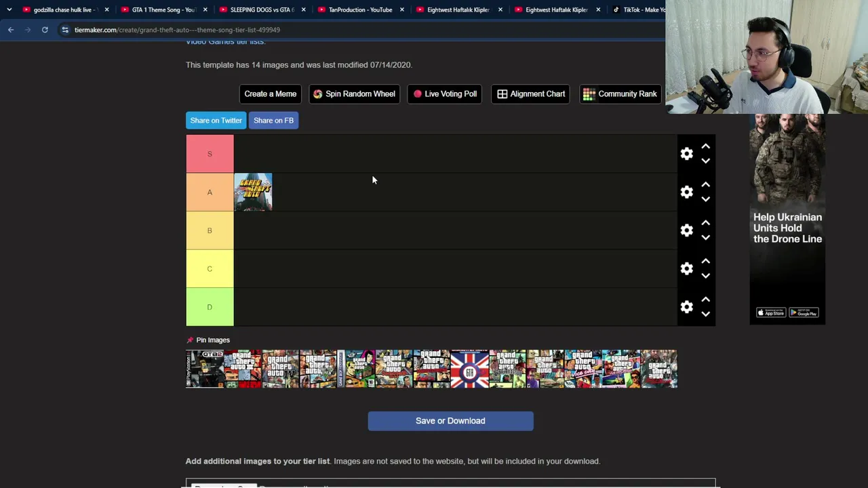868x488 pixels.
Task: Move tier D row down
Action: pyautogui.click(x=706, y=314)
